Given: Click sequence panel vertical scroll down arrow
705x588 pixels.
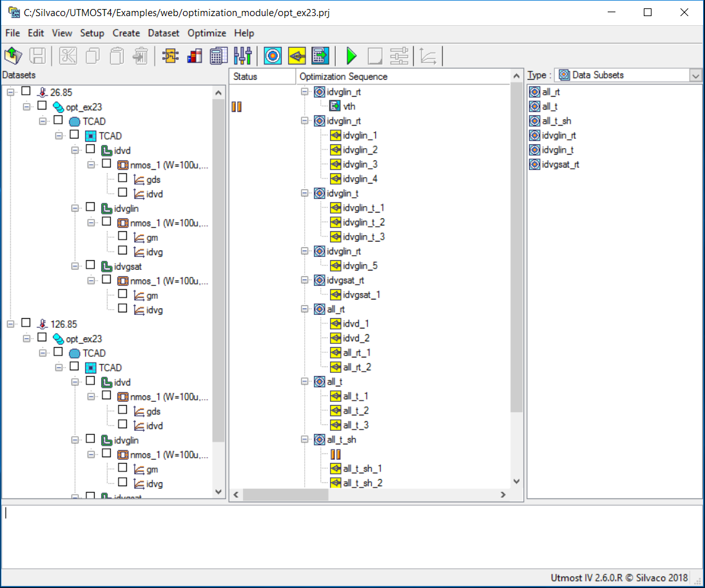Looking at the screenshot, I should pyautogui.click(x=517, y=482).
